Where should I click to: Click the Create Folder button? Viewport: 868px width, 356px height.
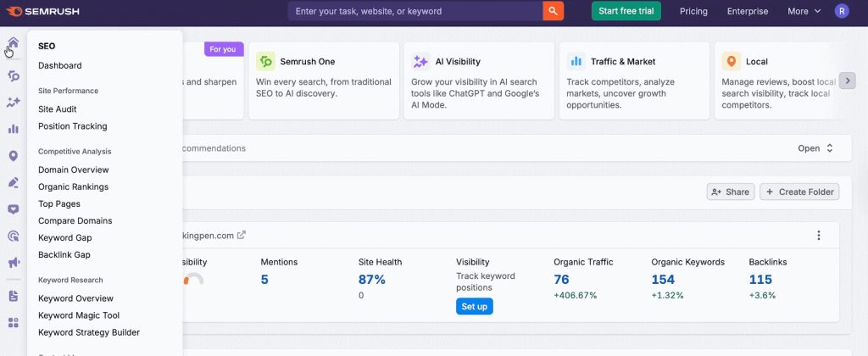798,192
